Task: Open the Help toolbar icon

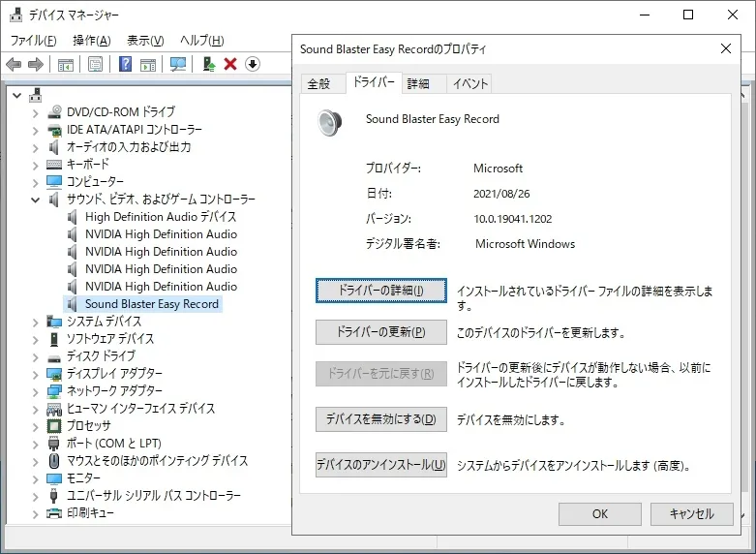Action: pyautogui.click(x=126, y=64)
